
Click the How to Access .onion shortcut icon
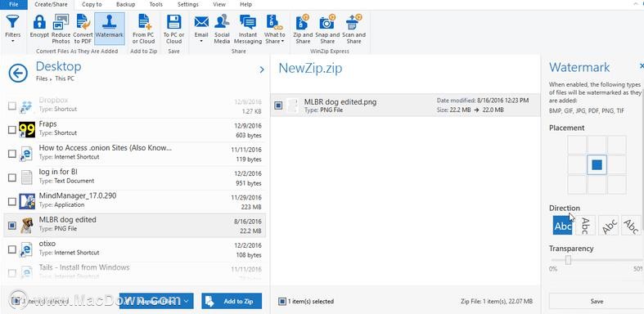[27, 154]
